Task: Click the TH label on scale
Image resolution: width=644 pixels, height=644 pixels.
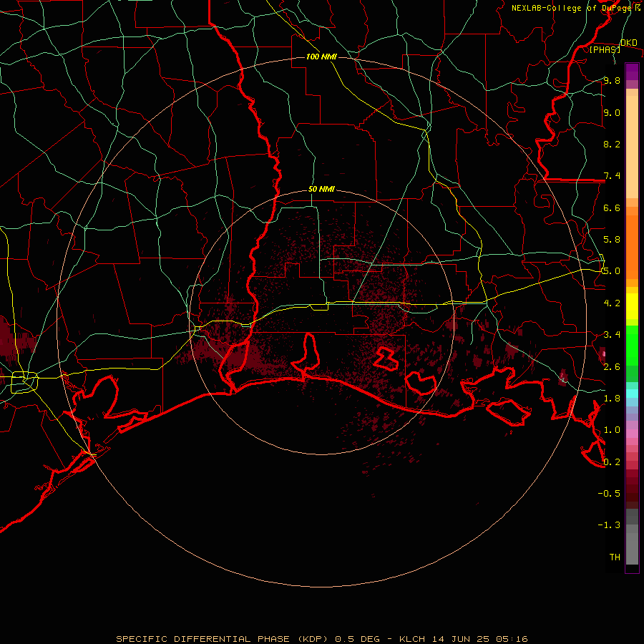Action: pos(615,557)
